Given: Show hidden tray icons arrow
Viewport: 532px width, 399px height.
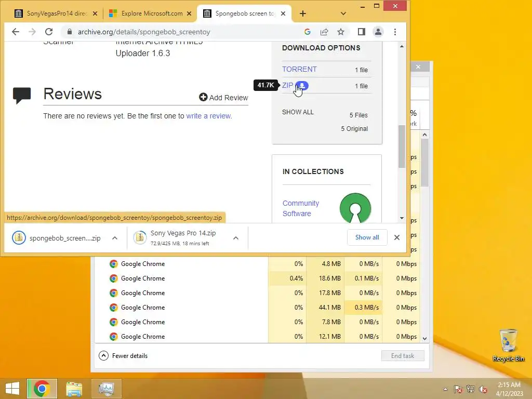Looking at the screenshot, I should [x=445, y=389].
